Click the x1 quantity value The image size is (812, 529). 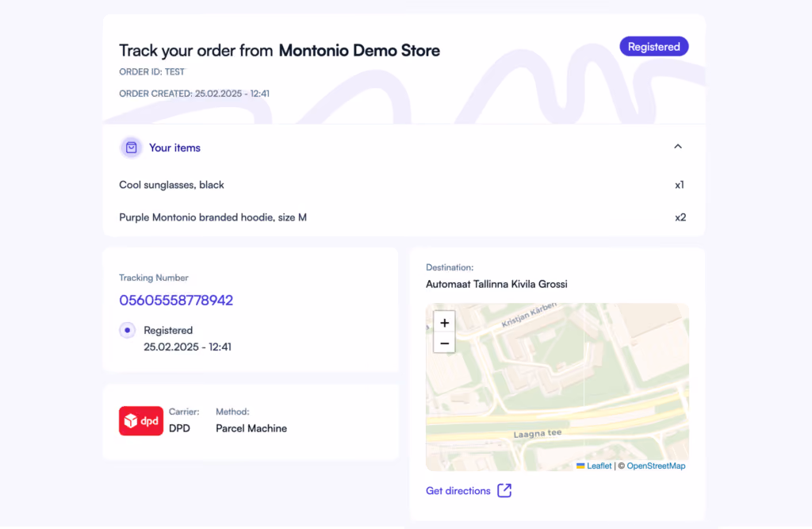point(680,185)
